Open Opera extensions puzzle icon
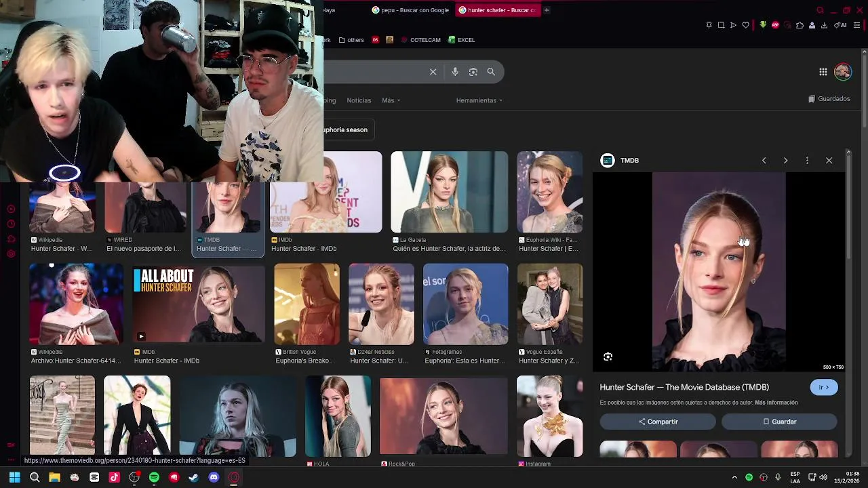The height and width of the screenshot is (488, 868). [x=800, y=25]
